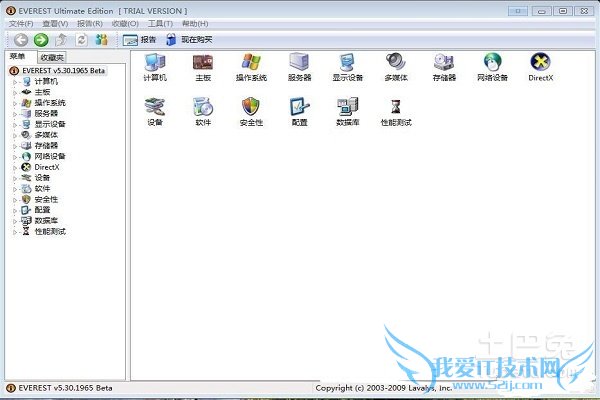Select 主板 label in the left tree

(42, 92)
